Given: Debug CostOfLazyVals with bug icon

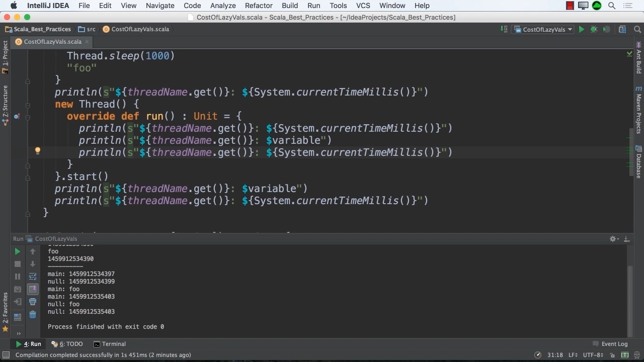Looking at the screenshot, I should [x=594, y=29].
